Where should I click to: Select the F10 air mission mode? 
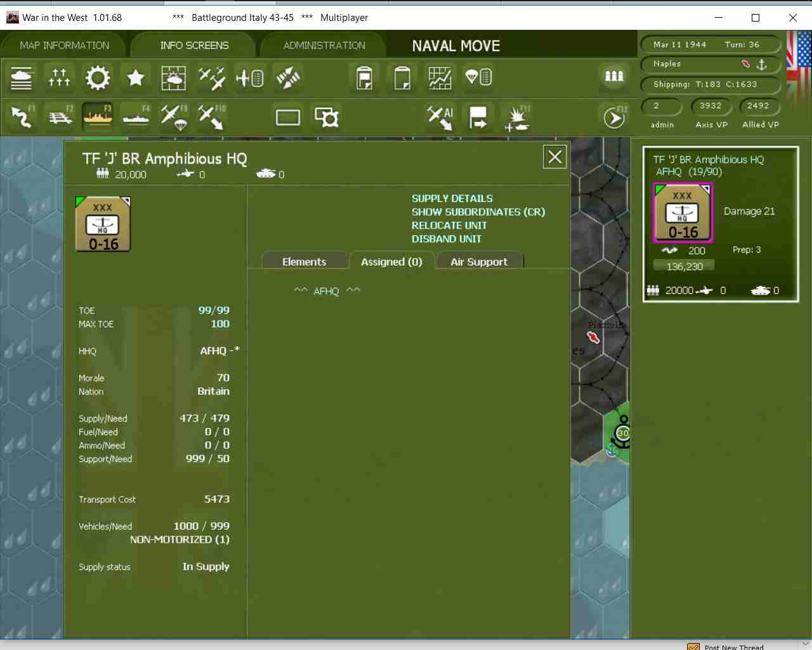(x=212, y=117)
